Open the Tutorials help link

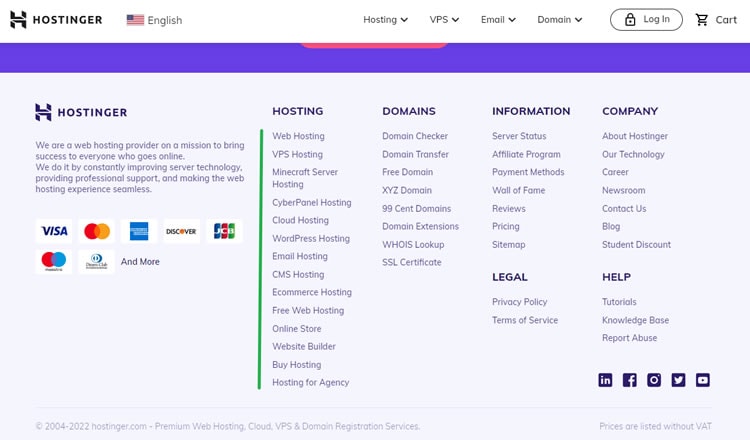point(619,302)
